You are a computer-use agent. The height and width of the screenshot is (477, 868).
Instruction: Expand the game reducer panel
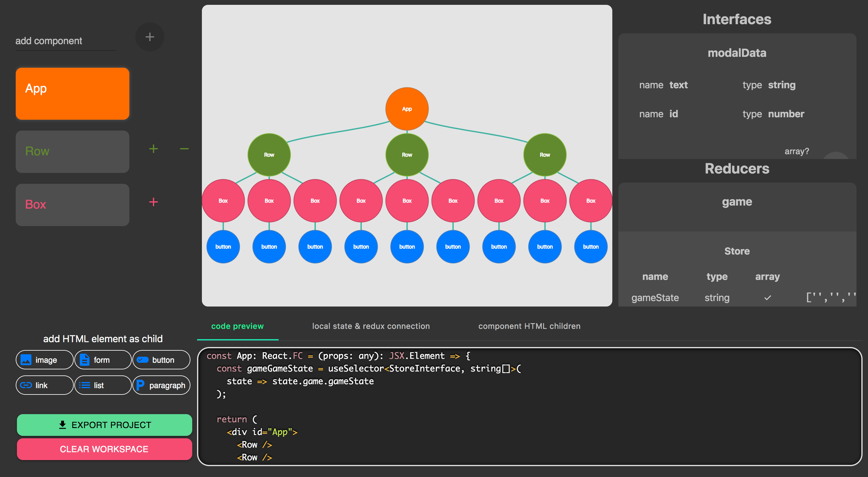pyautogui.click(x=737, y=202)
